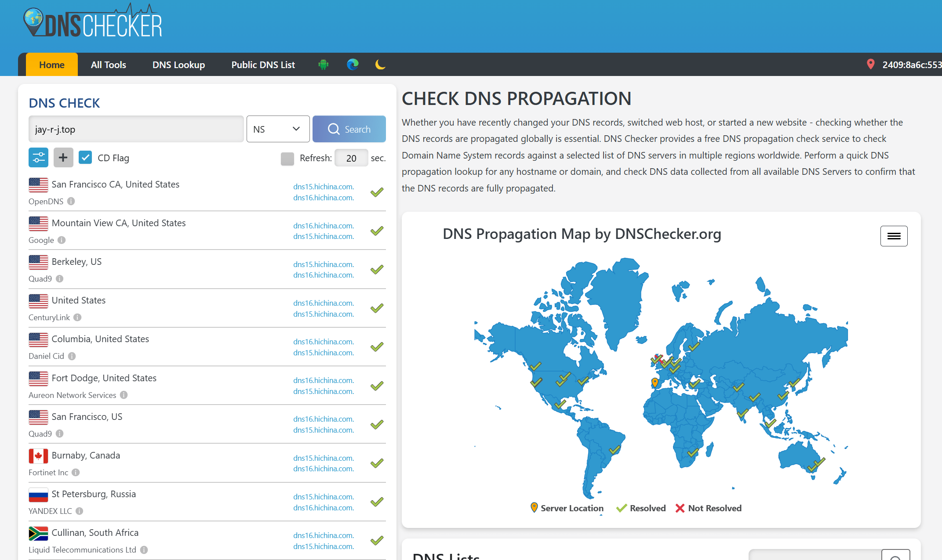The height and width of the screenshot is (560, 942).
Task: Open the All Tools menu item
Action: pyautogui.click(x=108, y=65)
